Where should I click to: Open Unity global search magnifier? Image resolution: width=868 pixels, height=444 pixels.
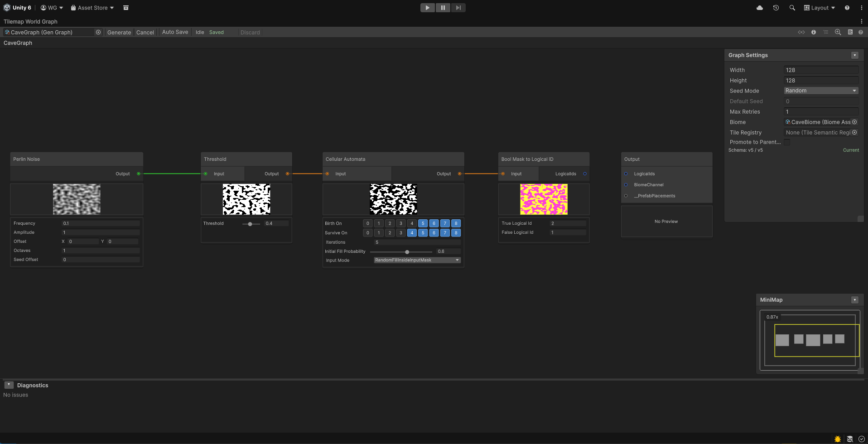click(x=792, y=8)
